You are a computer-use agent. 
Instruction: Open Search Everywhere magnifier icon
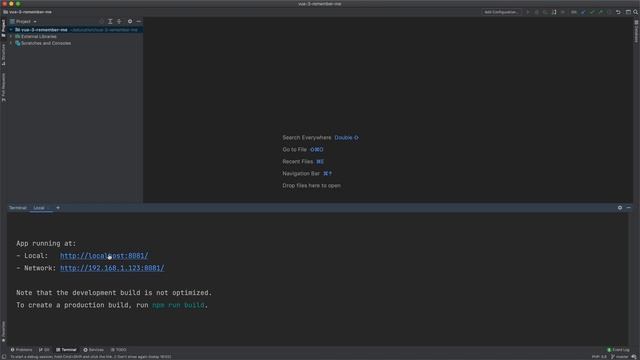(x=636, y=12)
